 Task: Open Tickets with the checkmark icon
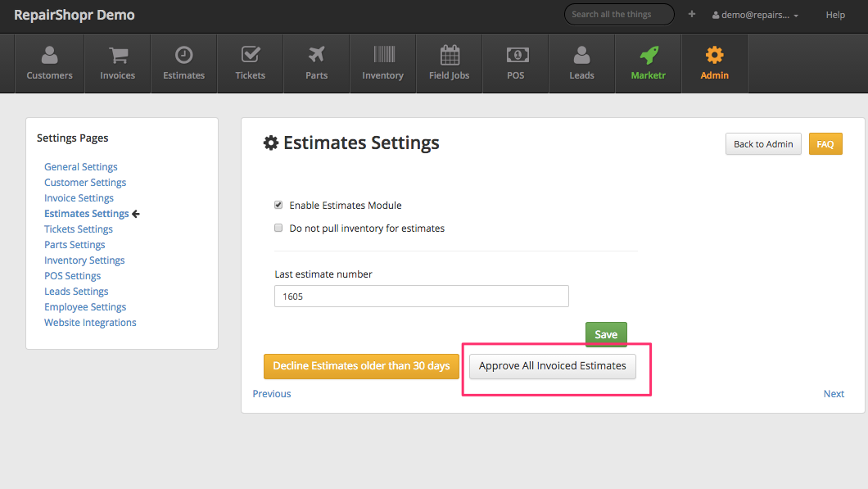click(x=250, y=56)
